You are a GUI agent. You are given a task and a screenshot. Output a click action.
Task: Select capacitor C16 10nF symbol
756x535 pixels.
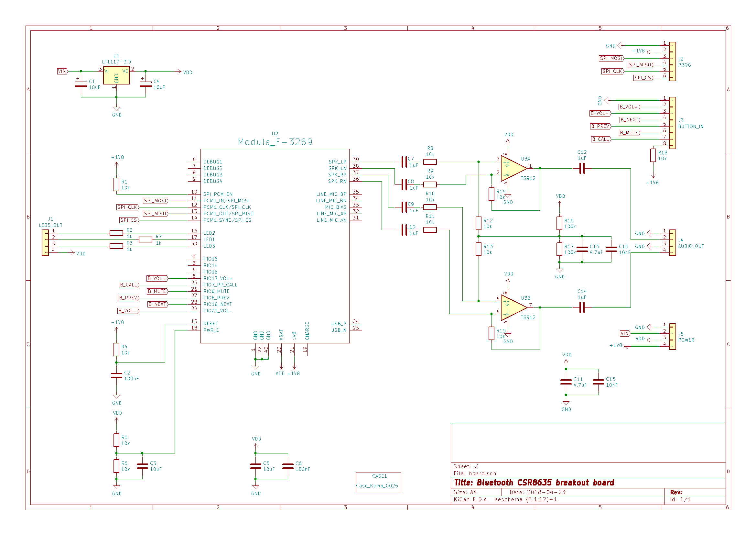pyautogui.click(x=611, y=249)
